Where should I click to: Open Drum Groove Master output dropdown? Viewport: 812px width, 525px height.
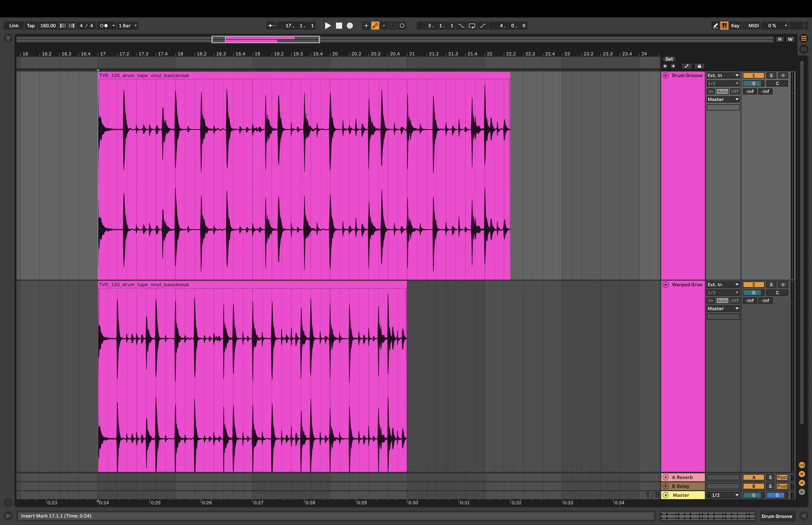tap(723, 100)
